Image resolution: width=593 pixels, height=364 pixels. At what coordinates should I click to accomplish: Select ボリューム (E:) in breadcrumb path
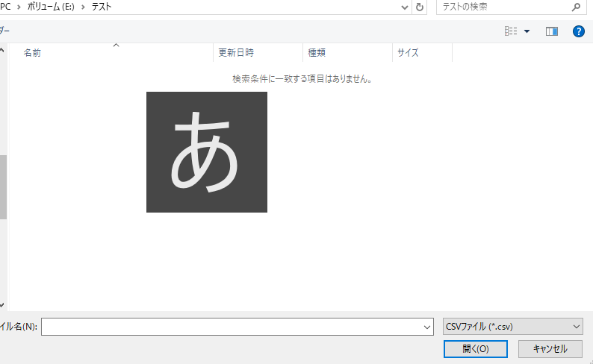click(51, 7)
